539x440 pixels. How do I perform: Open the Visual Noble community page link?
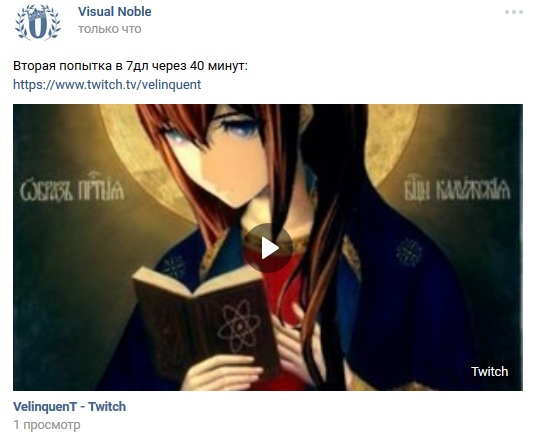[114, 12]
